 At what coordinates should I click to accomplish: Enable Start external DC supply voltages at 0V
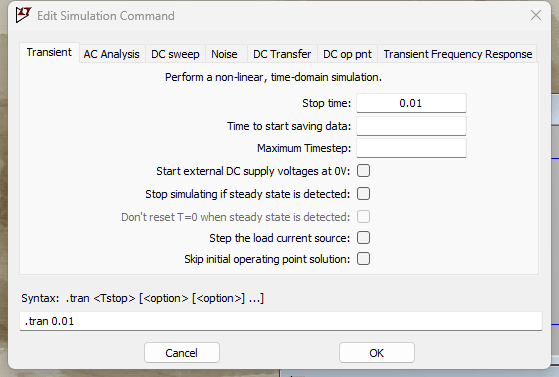pos(363,171)
